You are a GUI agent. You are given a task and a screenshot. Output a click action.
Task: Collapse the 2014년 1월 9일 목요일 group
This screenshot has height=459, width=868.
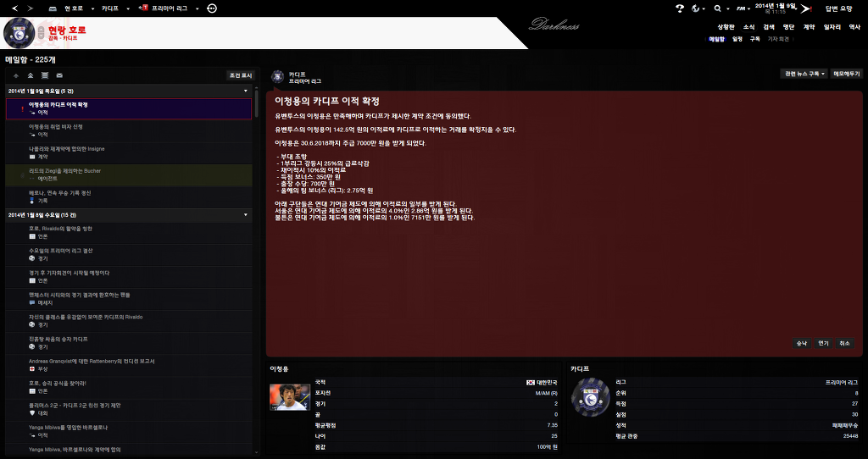click(x=246, y=91)
